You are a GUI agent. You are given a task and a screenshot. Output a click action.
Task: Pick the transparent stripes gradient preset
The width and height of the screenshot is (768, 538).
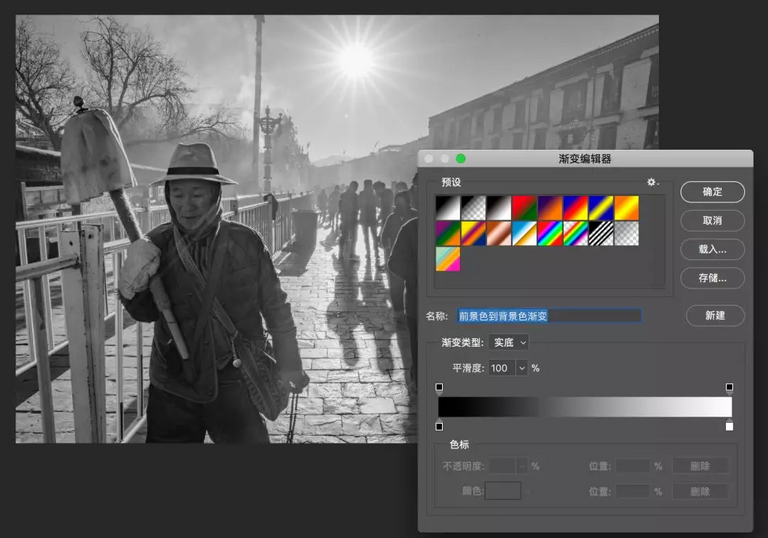point(601,233)
